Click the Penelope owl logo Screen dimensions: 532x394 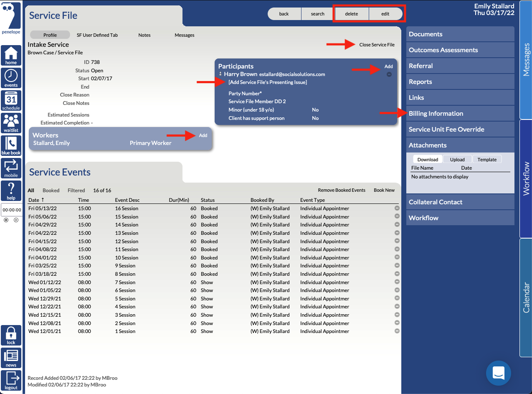tap(11, 19)
